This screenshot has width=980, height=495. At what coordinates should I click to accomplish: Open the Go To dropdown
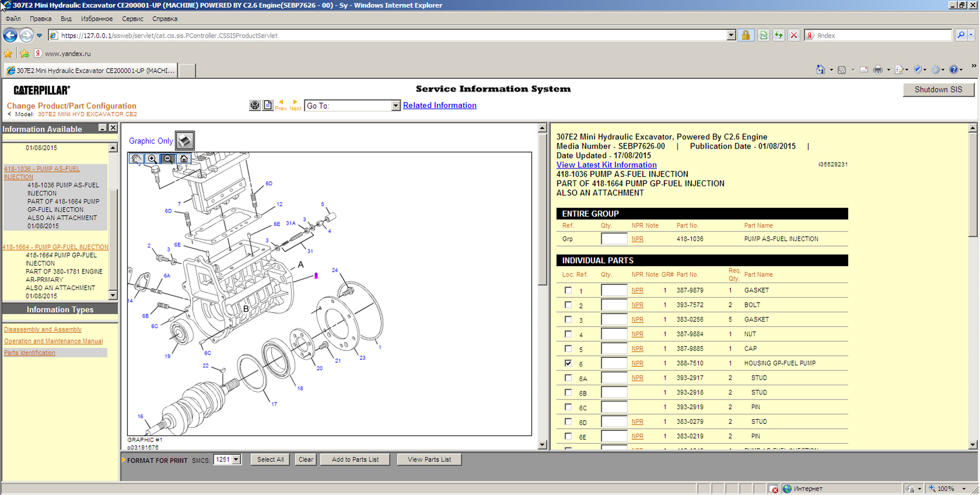[395, 106]
